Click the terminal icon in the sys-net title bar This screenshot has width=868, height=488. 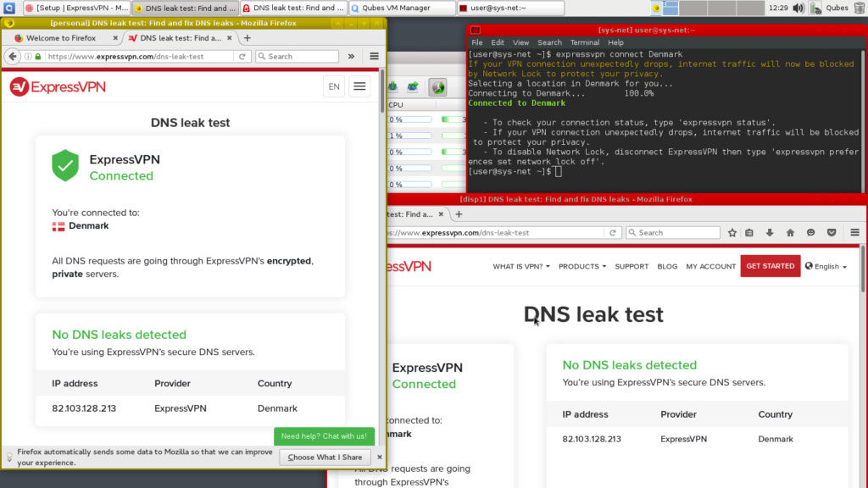point(476,30)
